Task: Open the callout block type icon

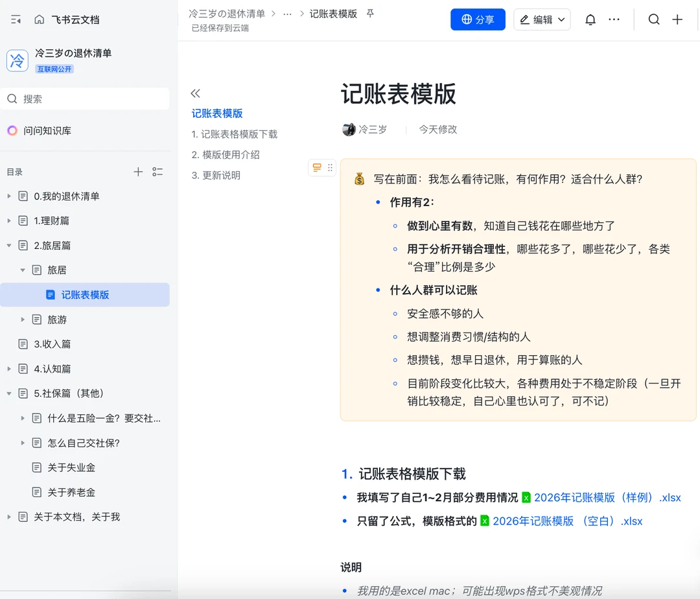Action: click(x=317, y=168)
